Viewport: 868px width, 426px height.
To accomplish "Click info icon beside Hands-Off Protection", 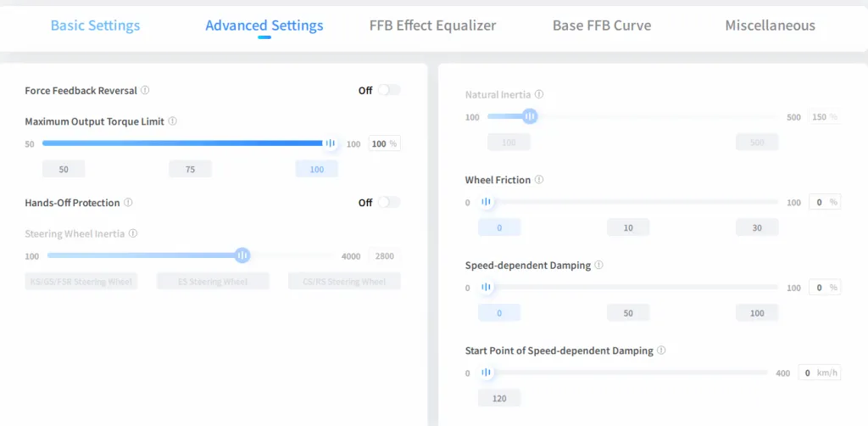I will (x=128, y=203).
